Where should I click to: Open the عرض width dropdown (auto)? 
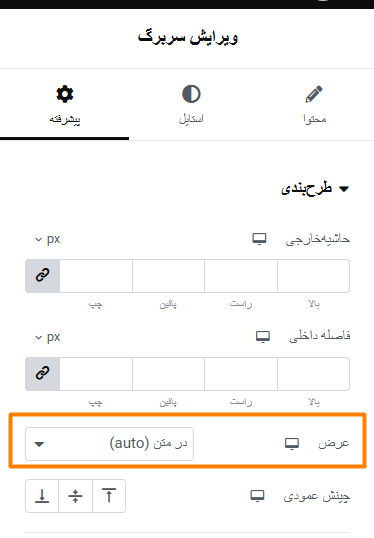click(x=109, y=444)
